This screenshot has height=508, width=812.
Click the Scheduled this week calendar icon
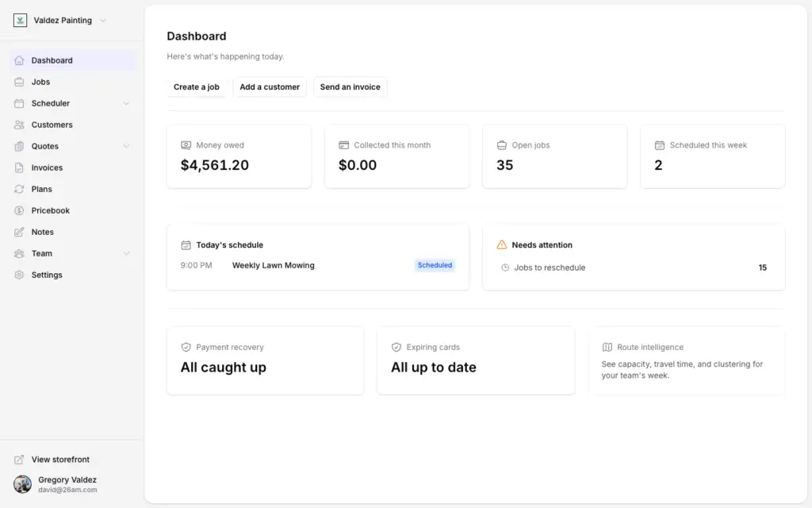point(659,145)
